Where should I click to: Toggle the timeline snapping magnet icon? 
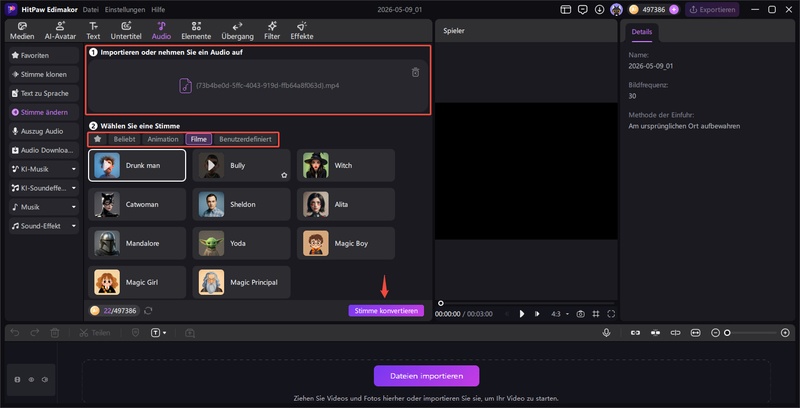(656, 333)
